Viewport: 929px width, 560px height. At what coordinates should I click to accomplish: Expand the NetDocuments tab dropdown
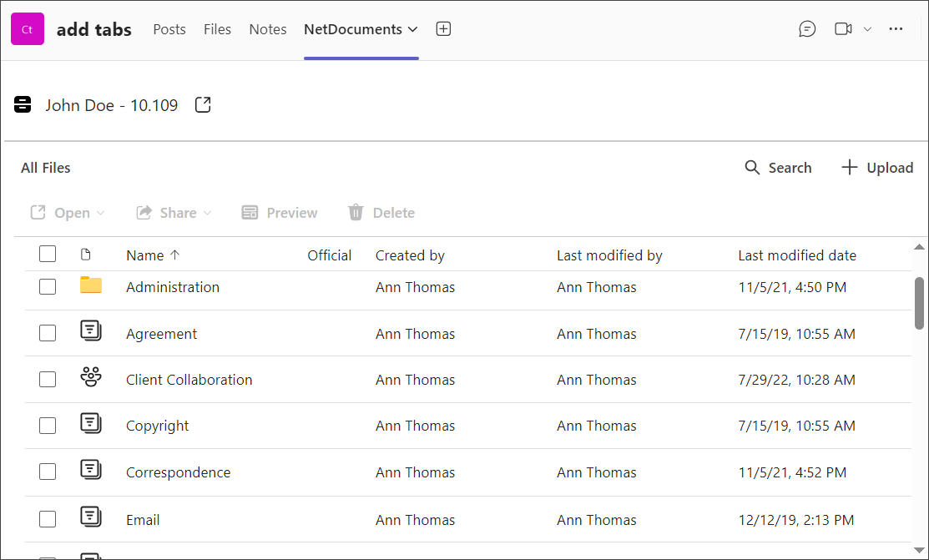pyautogui.click(x=414, y=28)
